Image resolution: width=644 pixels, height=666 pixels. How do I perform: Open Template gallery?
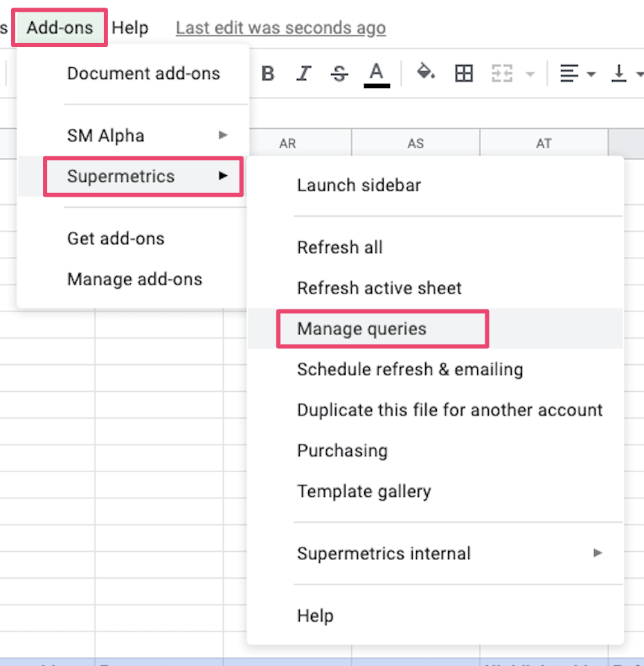tap(436, 492)
